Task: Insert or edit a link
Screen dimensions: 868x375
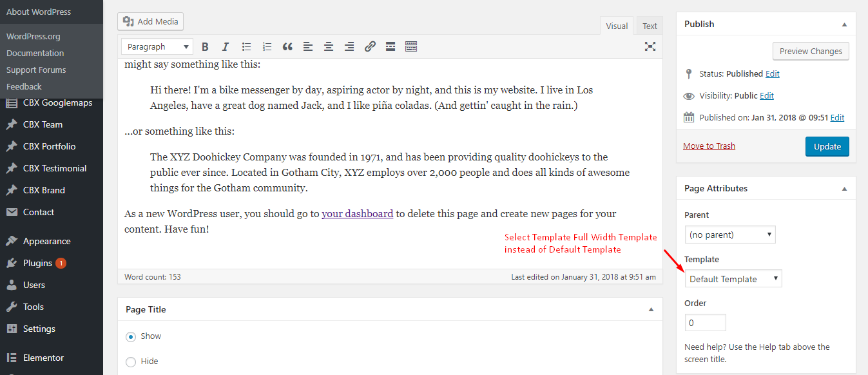Action: coord(370,46)
